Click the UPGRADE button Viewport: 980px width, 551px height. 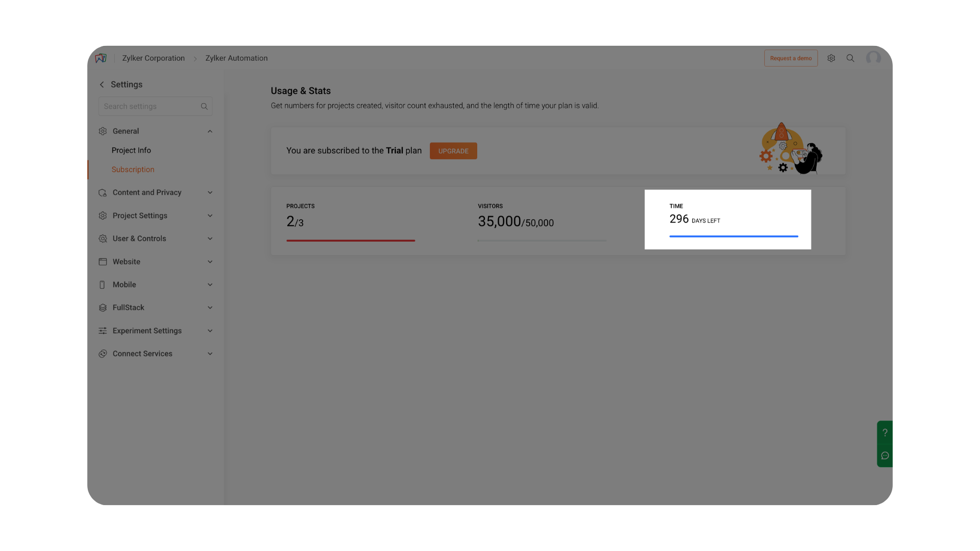(453, 151)
